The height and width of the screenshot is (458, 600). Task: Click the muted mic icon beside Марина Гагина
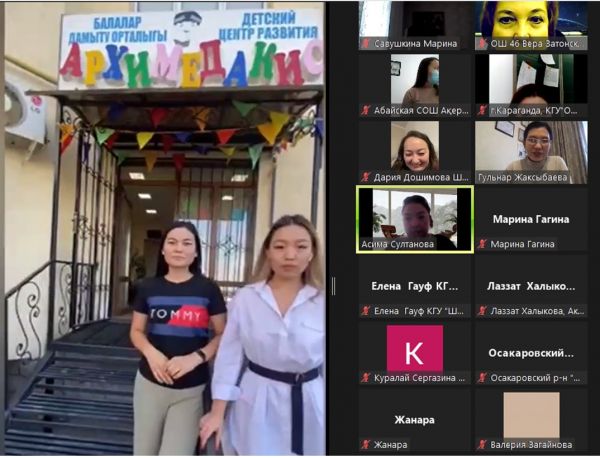pos(482,244)
